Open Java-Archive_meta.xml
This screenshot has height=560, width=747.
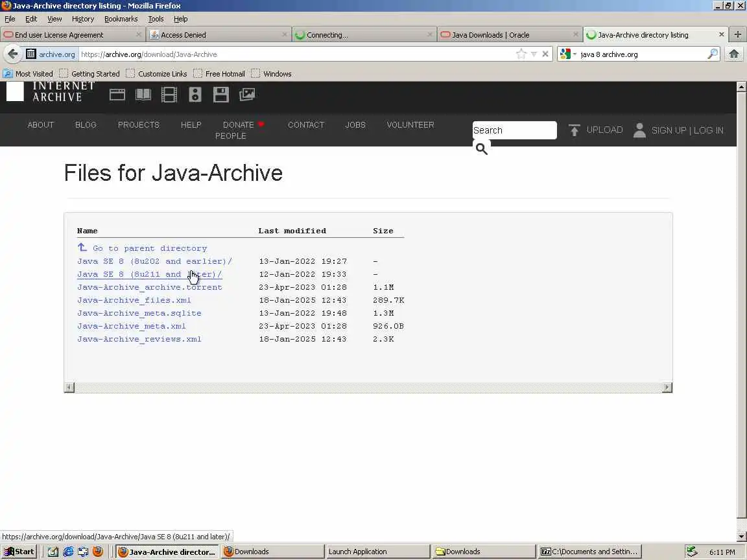(x=132, y=326)
